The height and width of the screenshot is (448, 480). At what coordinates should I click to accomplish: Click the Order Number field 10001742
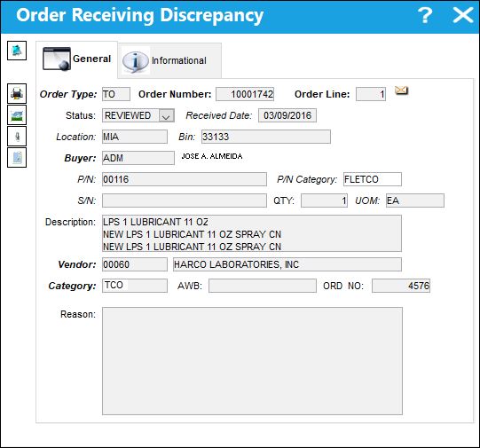(245, 94)
